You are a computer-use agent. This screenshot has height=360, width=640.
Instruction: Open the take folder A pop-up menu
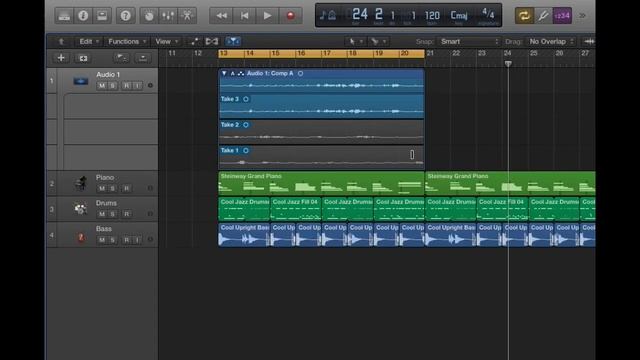[x=233, y=73]
